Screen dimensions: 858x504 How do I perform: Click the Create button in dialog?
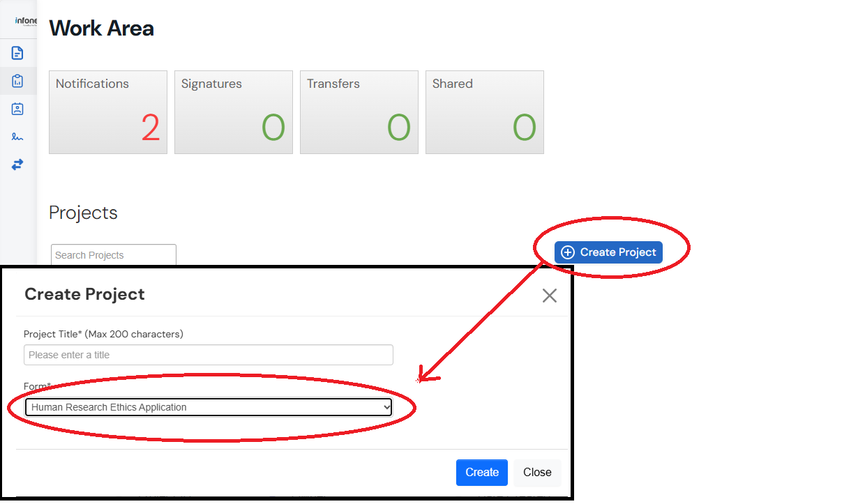[x=482, y=473]
